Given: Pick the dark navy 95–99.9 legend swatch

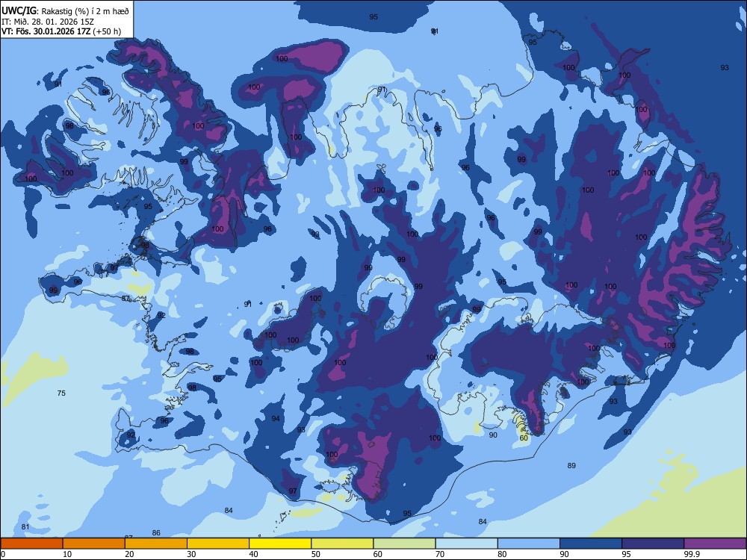Looking at the screenshot, I should tap(653, 544).
